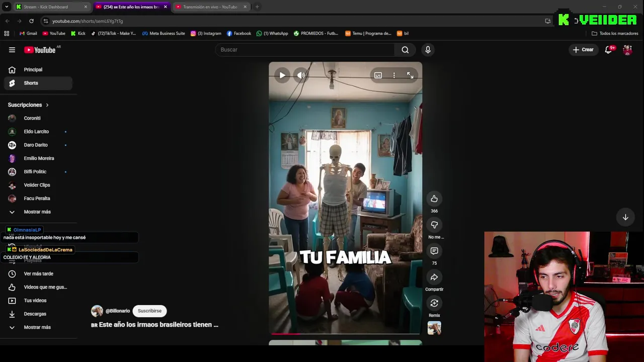The width and height of the screenshot is (644, 362).
Task: Open Facebook bookmark
Action: (239, 34)
